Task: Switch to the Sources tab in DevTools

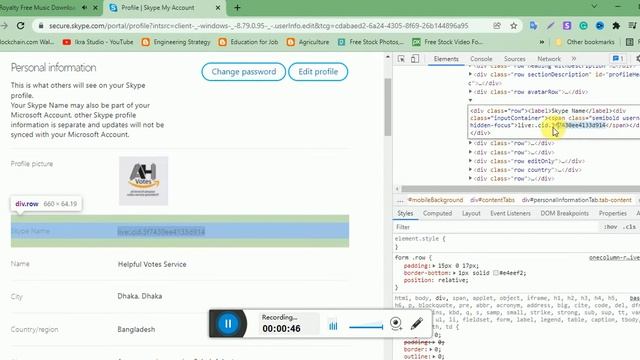Action: [514, 59]
